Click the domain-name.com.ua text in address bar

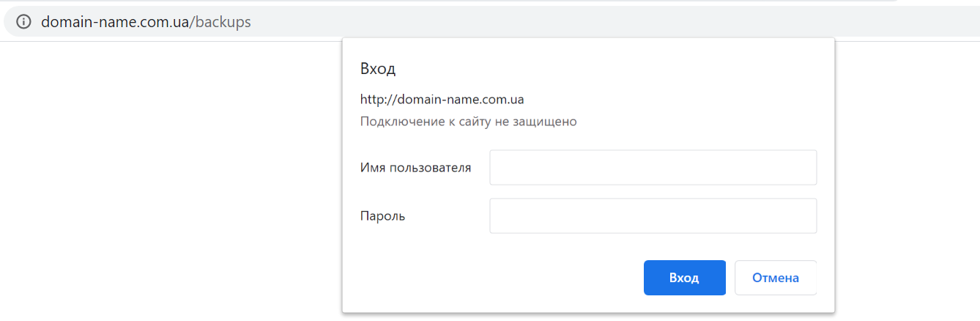click(x=114, y=22)
